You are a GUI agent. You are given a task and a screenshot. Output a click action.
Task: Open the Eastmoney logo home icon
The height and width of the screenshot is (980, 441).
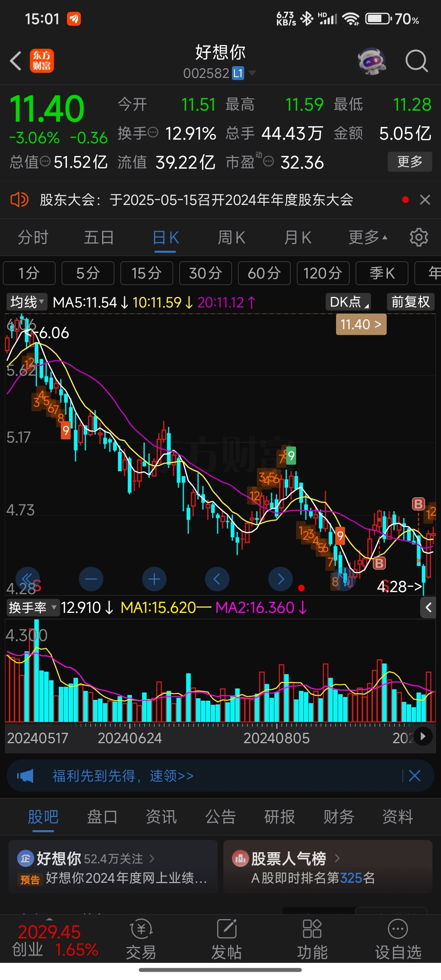(42, 61)
